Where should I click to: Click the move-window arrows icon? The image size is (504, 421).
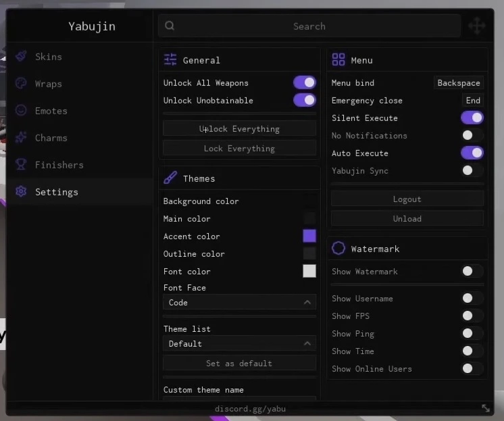click(477, 26)
